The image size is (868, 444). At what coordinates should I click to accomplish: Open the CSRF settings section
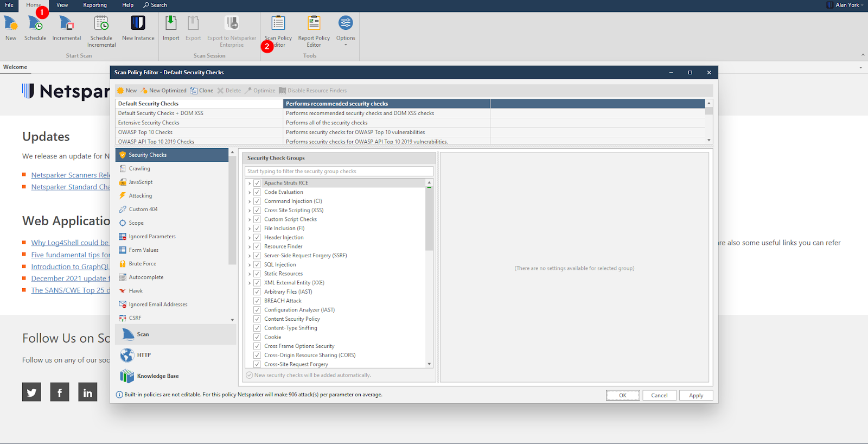coord(172,318)
